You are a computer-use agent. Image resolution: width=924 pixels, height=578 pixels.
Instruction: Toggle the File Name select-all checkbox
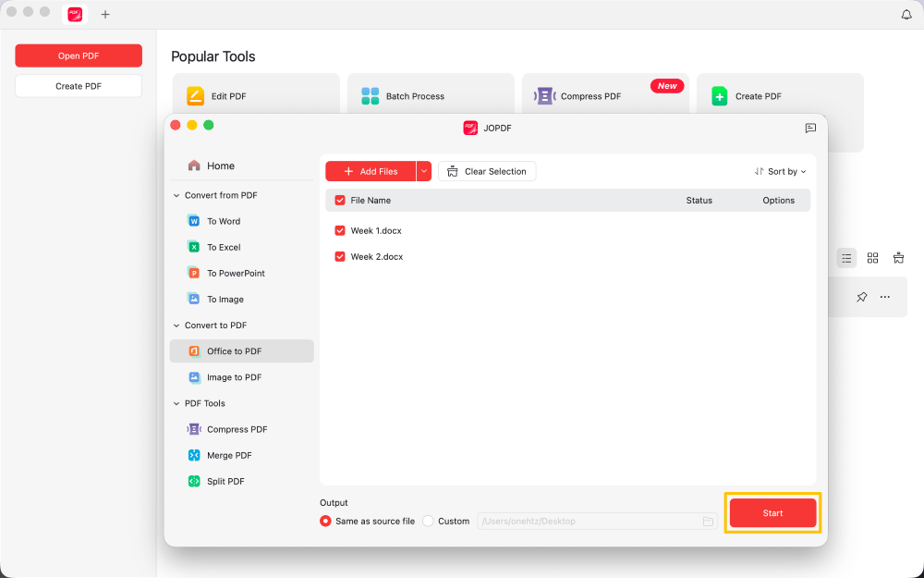click(x=340, y=201)
